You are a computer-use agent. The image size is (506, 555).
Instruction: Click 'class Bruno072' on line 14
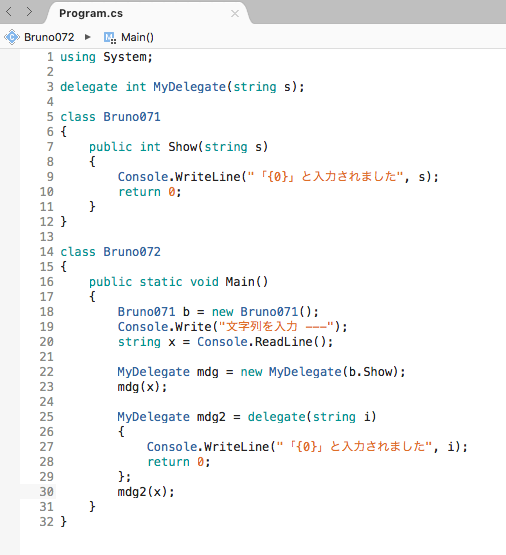pyautogui.click(x=110, y=252)
